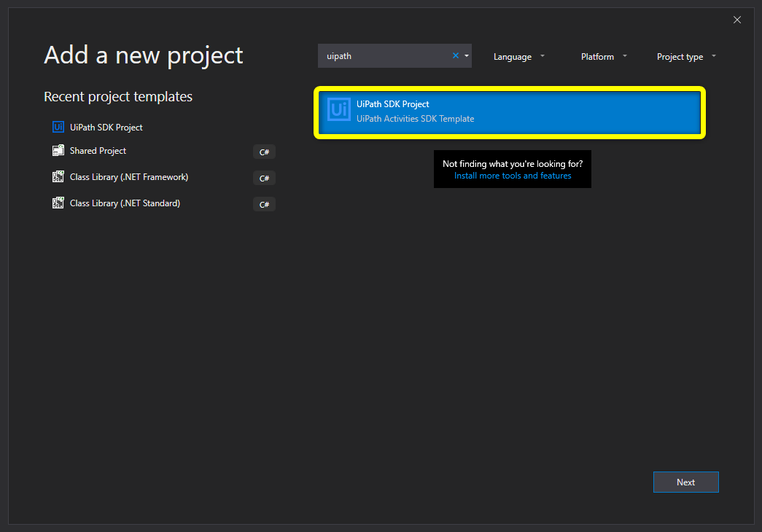Open the Install more tools and features link
Viewport: 762px width, 532px height.
coord(512,176)
